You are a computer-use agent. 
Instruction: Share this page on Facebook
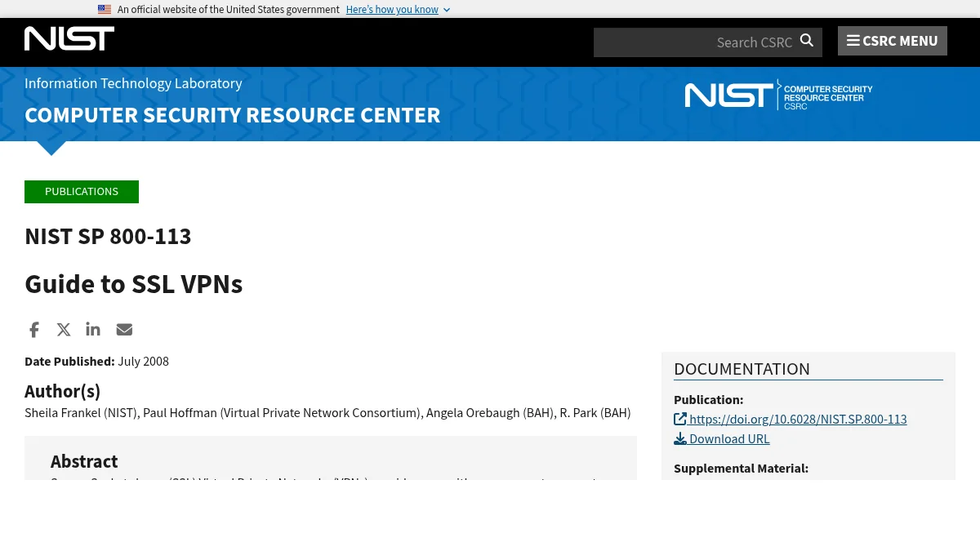pos(34,330)
